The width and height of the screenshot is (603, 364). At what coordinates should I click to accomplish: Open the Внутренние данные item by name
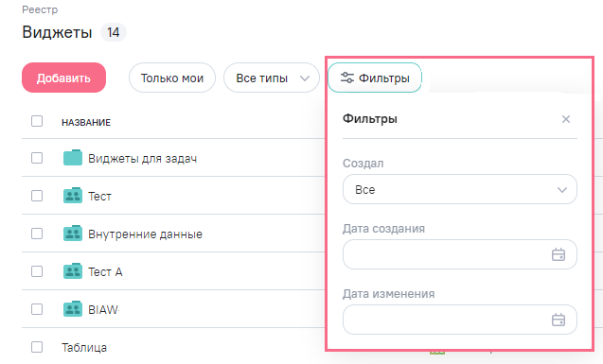click(x=146, y=234)
